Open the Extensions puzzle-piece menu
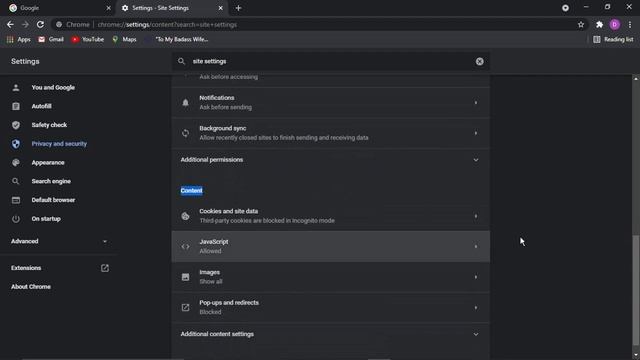The width and height of the screenshot is (640, 360). coord(599,24)
